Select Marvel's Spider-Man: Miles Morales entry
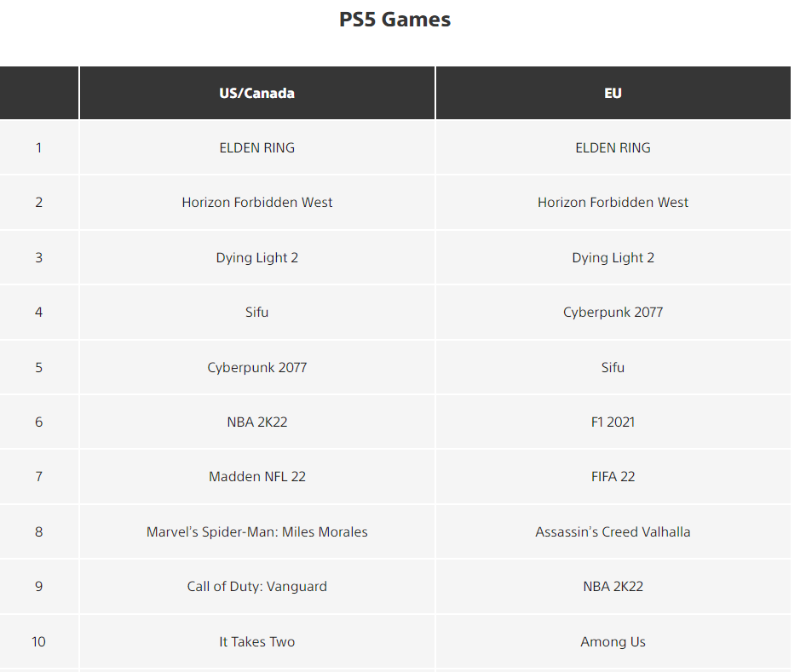Image resolution: width=806 pixels, height=672 pixels. [x=257, y=531]
